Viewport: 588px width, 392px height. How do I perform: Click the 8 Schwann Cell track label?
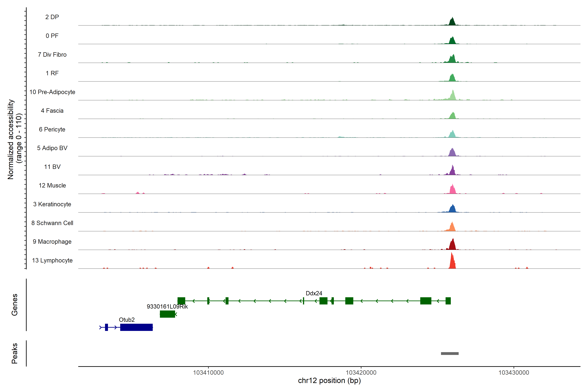[52, 223]
